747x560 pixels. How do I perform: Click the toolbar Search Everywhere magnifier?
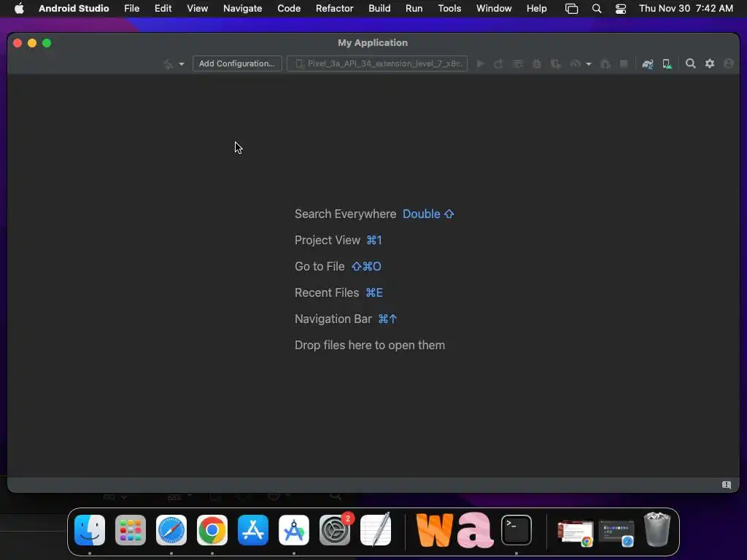(690, 64)
